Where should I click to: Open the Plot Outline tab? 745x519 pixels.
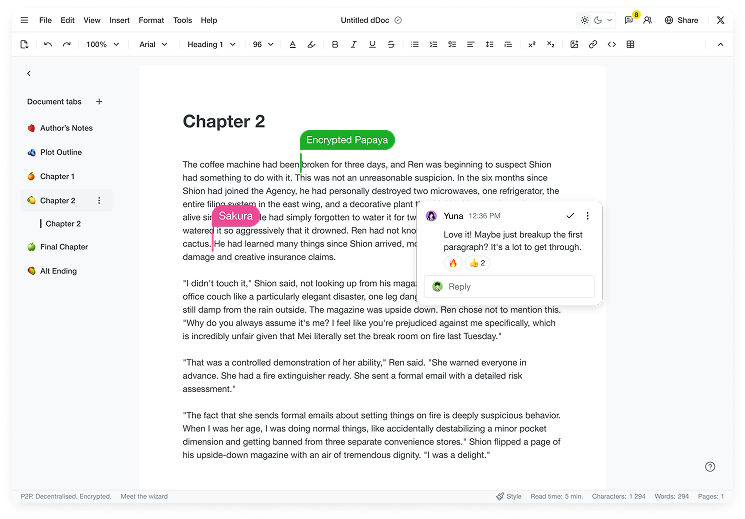pos(66,152)
